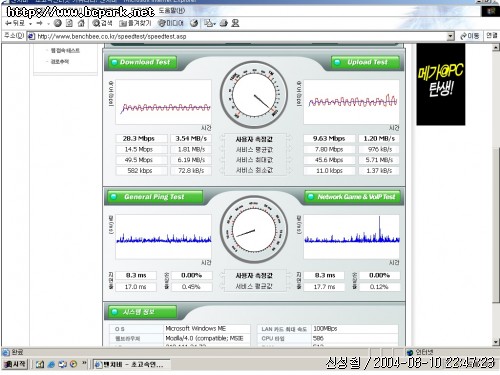Click the page vertical scrollbar down arrow
The height and width of the screenshot is (375, 500).
[496, 342]
